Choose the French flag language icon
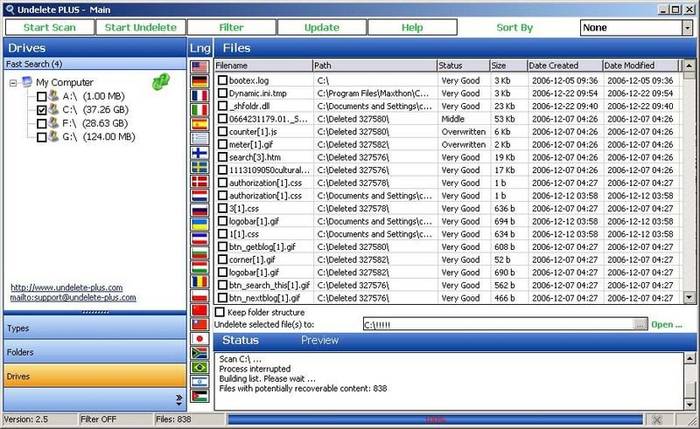 coord(198,95)
